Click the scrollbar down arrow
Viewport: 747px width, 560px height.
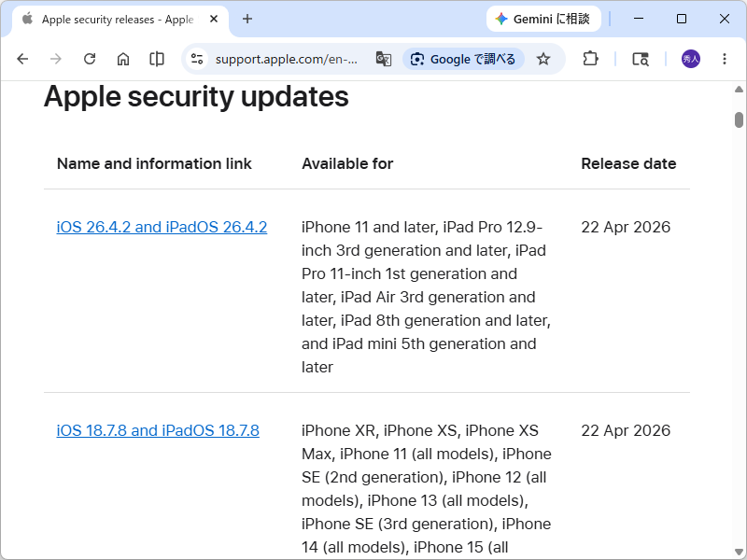[739, 552]
